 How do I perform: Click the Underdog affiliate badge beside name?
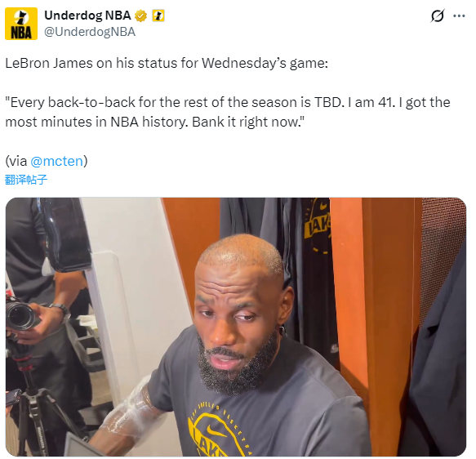(158, 16)
